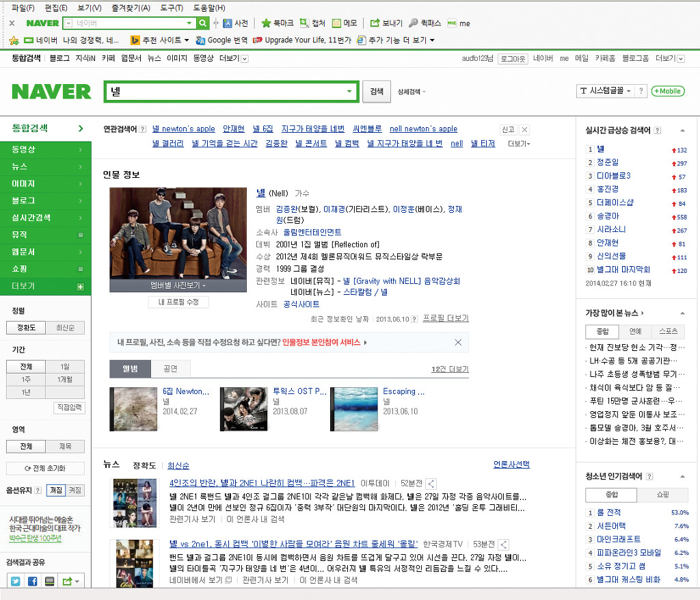The height and width of the screenshot is (600, 700).
Task: Open the 시스템글꼴 font dropdown
Action: [606, 91]
